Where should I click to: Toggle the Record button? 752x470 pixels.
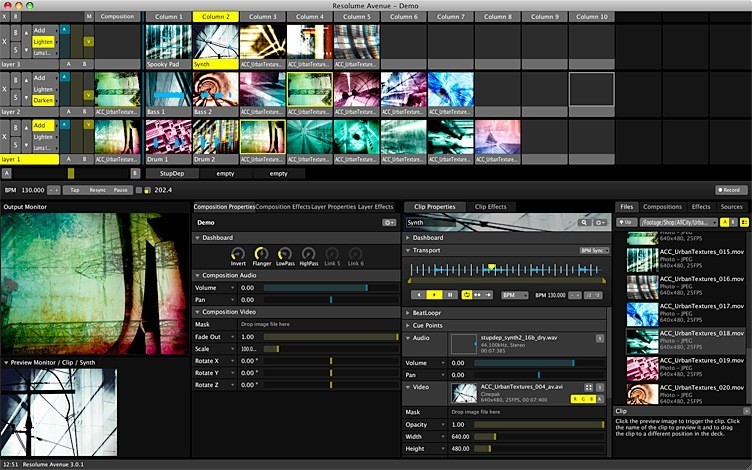731,189
